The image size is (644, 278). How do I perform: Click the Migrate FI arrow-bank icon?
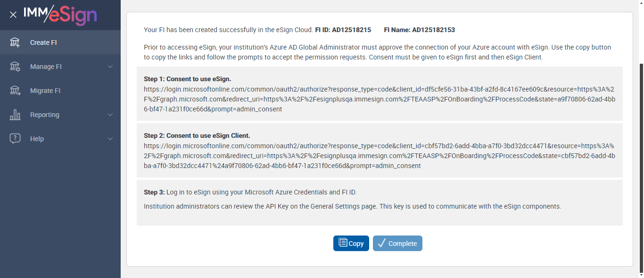15,91
